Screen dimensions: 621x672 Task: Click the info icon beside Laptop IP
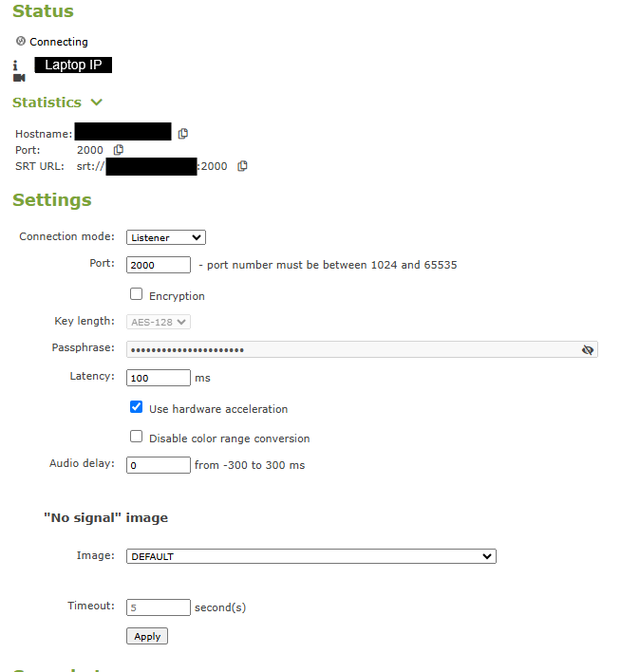click(x=15, y=65)
